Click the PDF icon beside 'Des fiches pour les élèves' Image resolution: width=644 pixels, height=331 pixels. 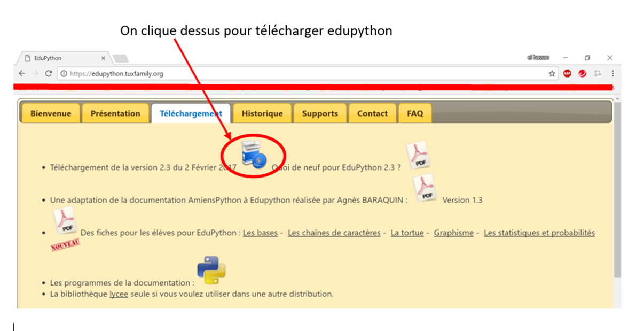(x=66, y=221)
